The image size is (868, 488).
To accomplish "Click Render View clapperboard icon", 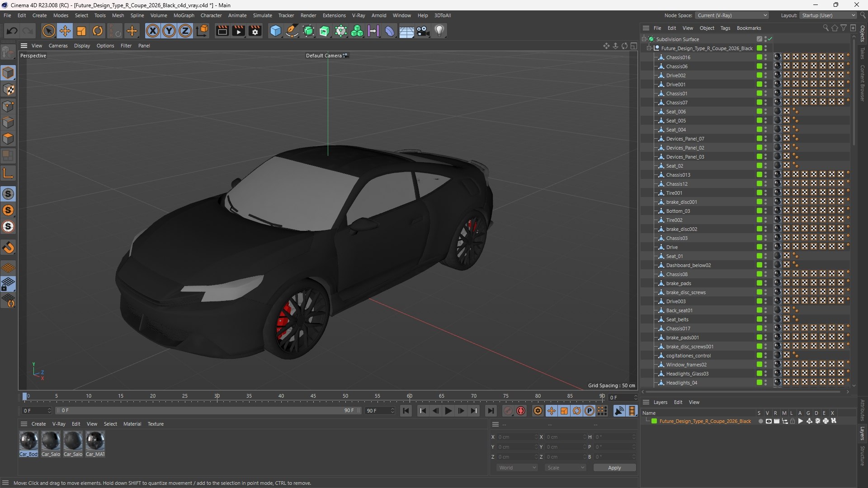I will coord(222,31).
